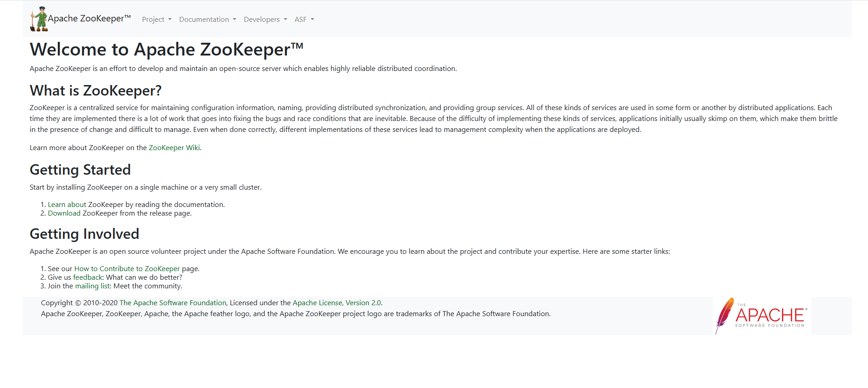This screenshot has width=868, height=388.
Task: Click the 'Getting Started' heading
Action: click(80, 170)
